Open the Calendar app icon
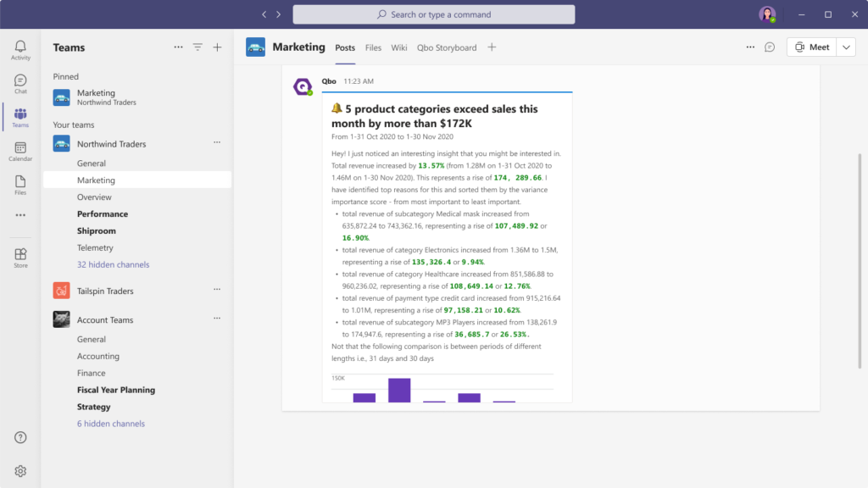 pos(20,152)
